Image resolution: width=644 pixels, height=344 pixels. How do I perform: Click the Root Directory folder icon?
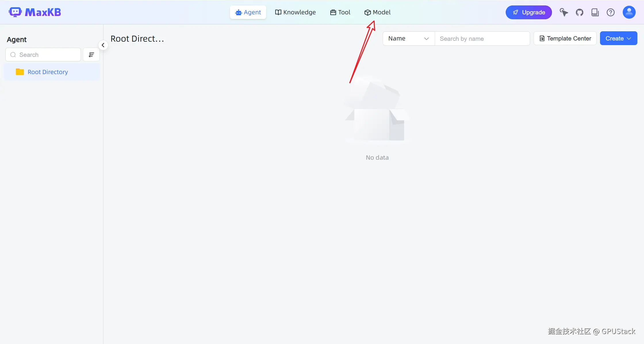tap(20, 72)
